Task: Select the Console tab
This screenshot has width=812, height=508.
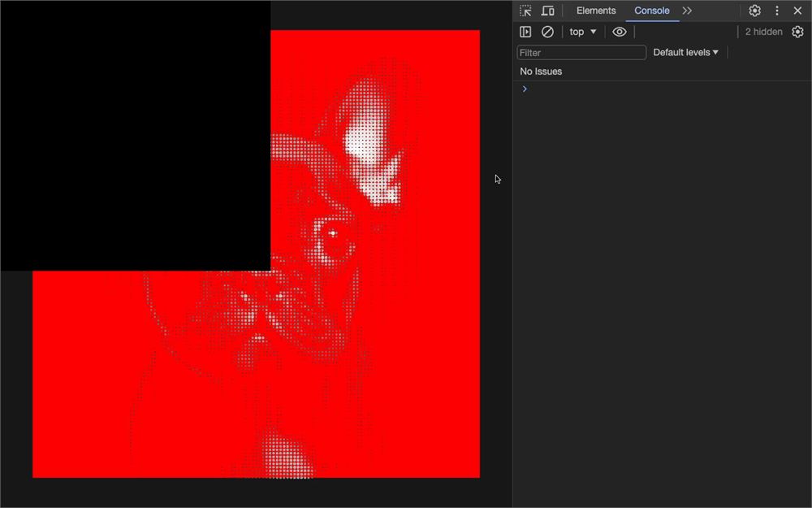Action: (x=652, y=11)
